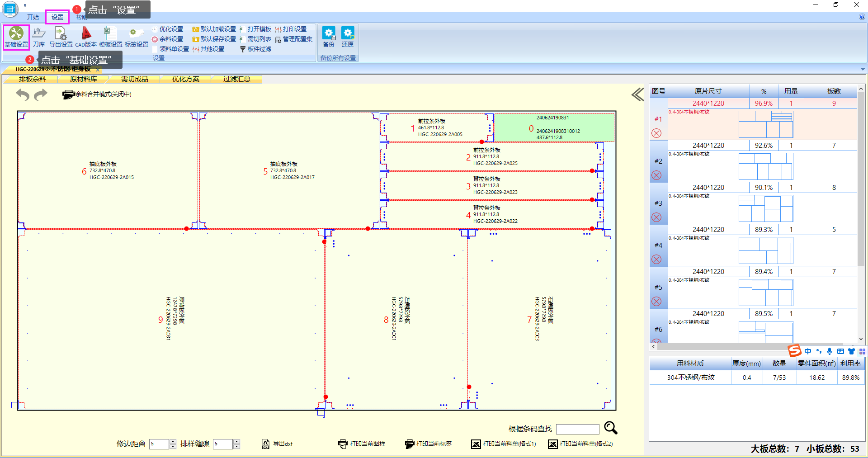This screenshot has height=458, width=868.
Task: Open 导出设置 export settings
Action: click(x=61, y=37)
